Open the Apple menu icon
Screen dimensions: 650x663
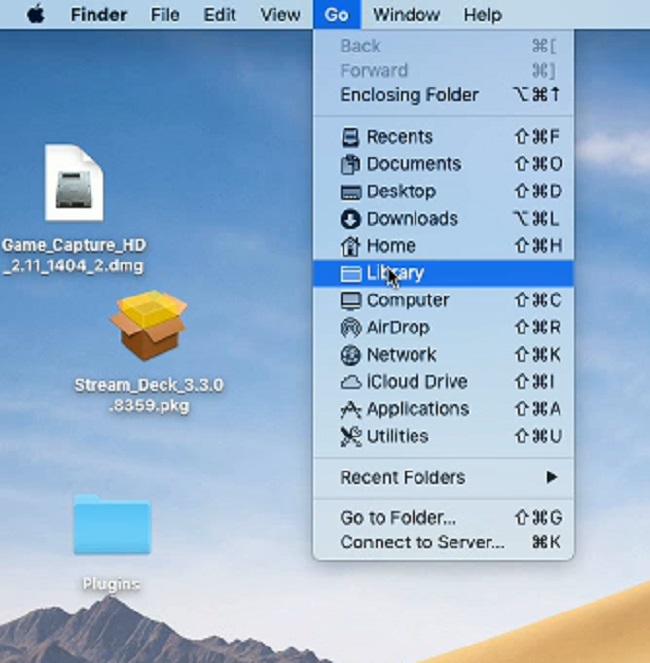(36, 15)
